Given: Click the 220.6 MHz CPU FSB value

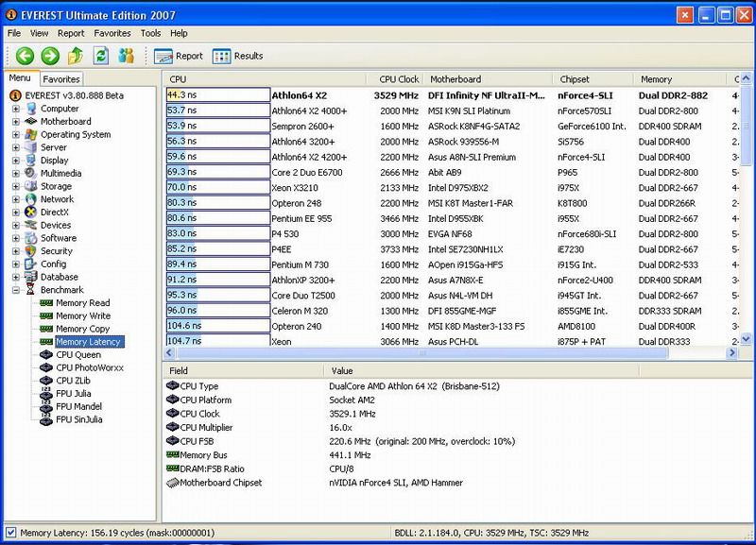Looking at the screenshot, I should 421,441.
